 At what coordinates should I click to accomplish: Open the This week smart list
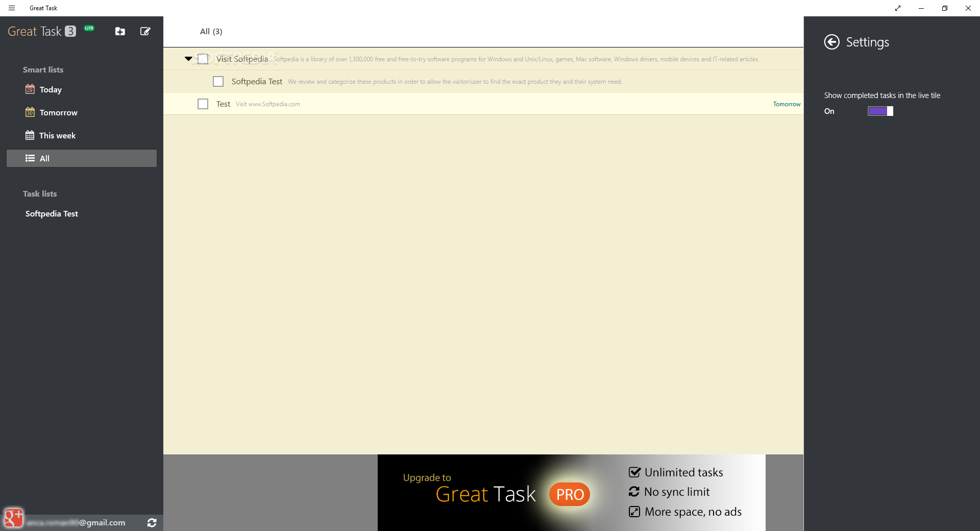click(82, 135)
